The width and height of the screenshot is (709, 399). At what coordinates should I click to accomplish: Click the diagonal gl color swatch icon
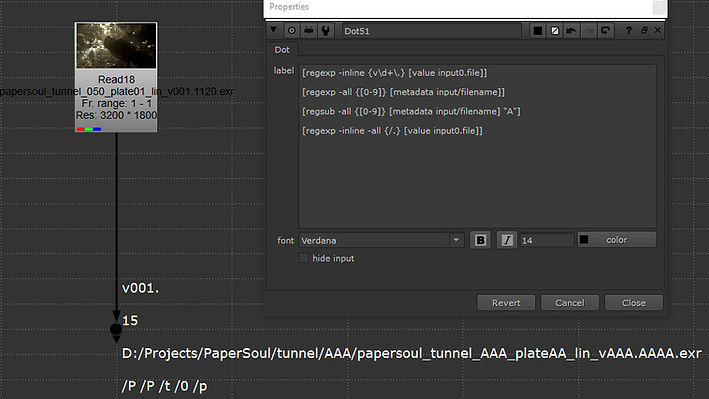555,31
